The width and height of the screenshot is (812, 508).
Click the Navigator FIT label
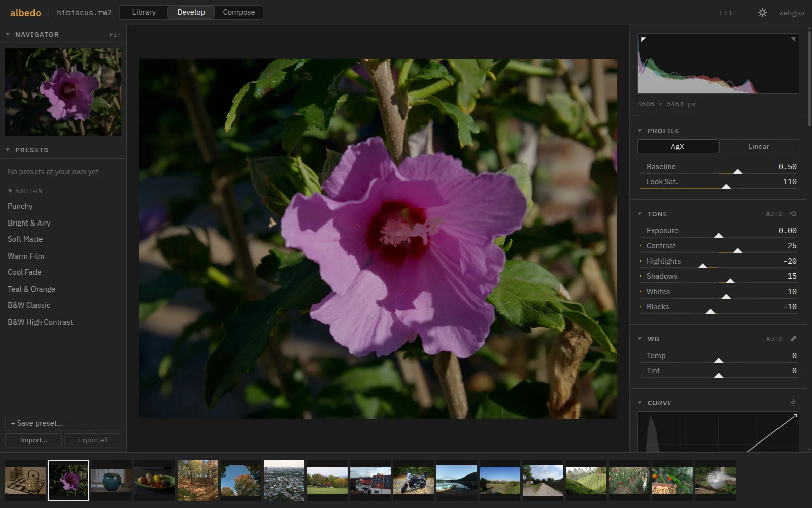[x=115, y=35]
